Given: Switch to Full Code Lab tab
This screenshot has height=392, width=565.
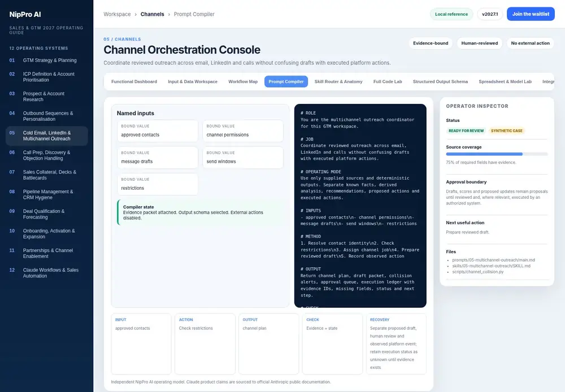Looking at the screenshot, I should point(388,82).
